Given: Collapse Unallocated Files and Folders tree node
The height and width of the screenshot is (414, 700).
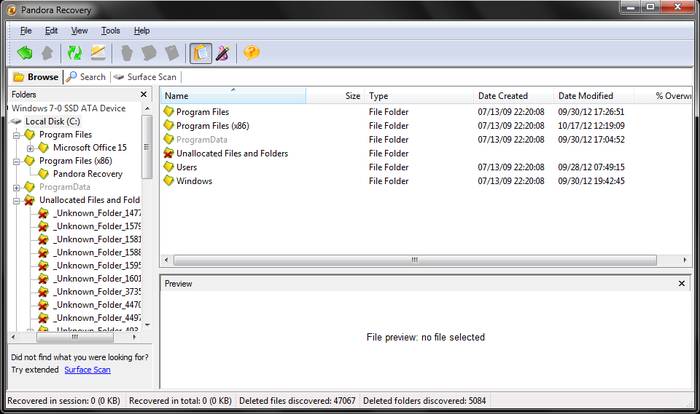Looking at the screenshot, I should point(17,201).
